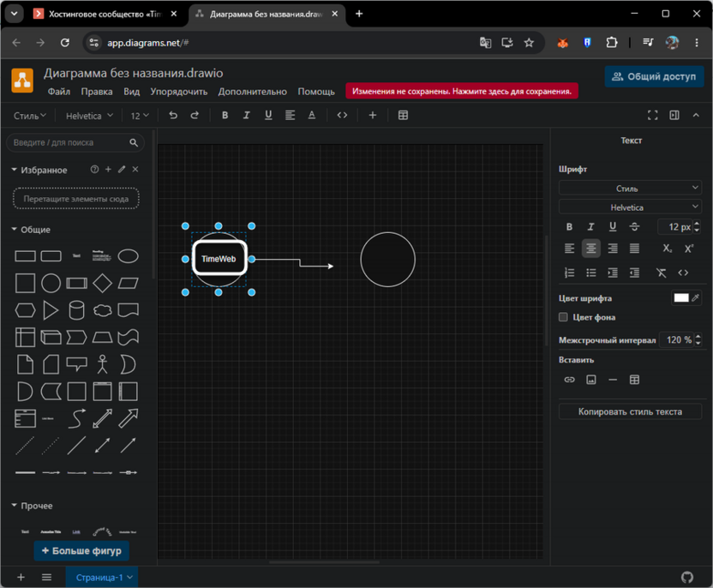The height and width of the screenshot is (588, 713).
Task: Open the Упорядочить menu
Action: coord(179,92)
